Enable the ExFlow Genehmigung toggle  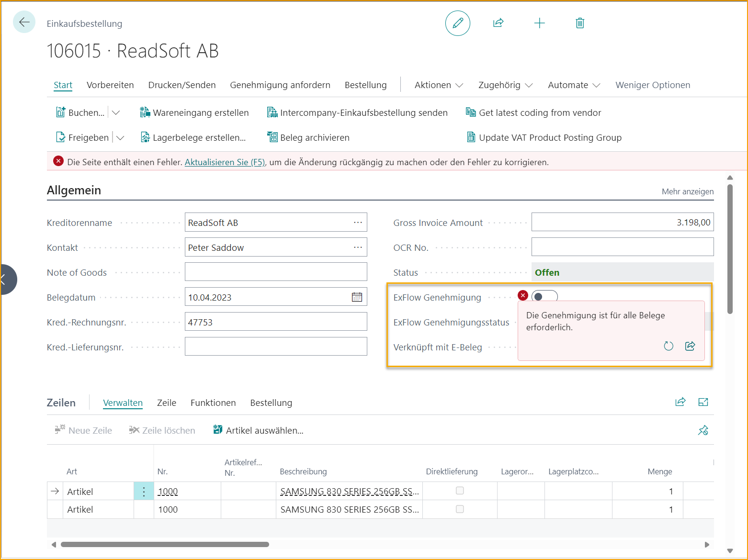coord(544,296)
